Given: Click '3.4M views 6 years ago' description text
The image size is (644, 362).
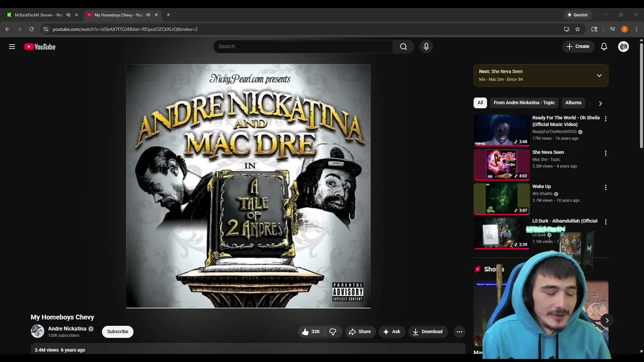Looking at the screenshot, I should pyautogui.click(x=60, y=350).
